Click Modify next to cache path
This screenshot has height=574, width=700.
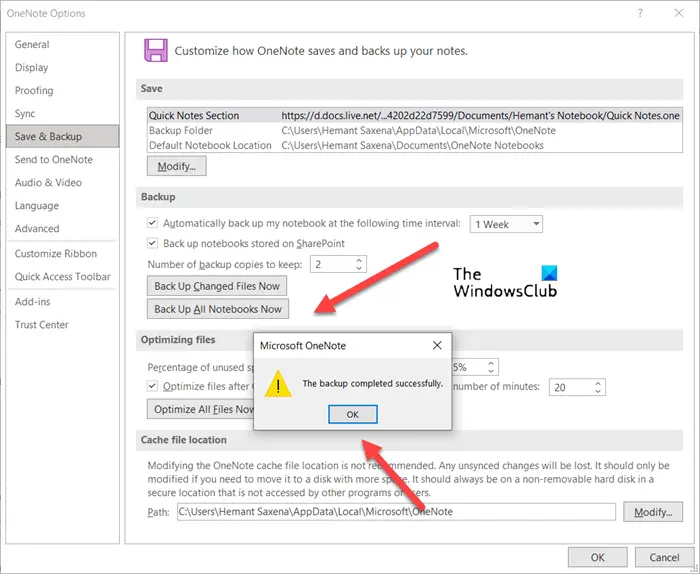pos(653,512)
